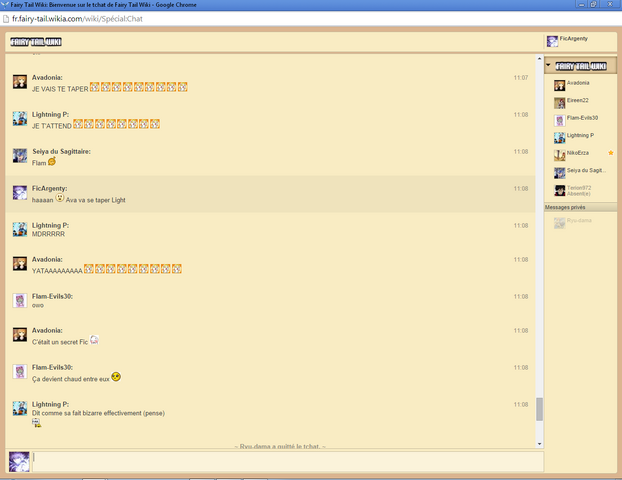Click Flam-Evils30's avatar on owo message
This screenshot has width=622, height=480.
pyautogui.click(x=20, y=300)
